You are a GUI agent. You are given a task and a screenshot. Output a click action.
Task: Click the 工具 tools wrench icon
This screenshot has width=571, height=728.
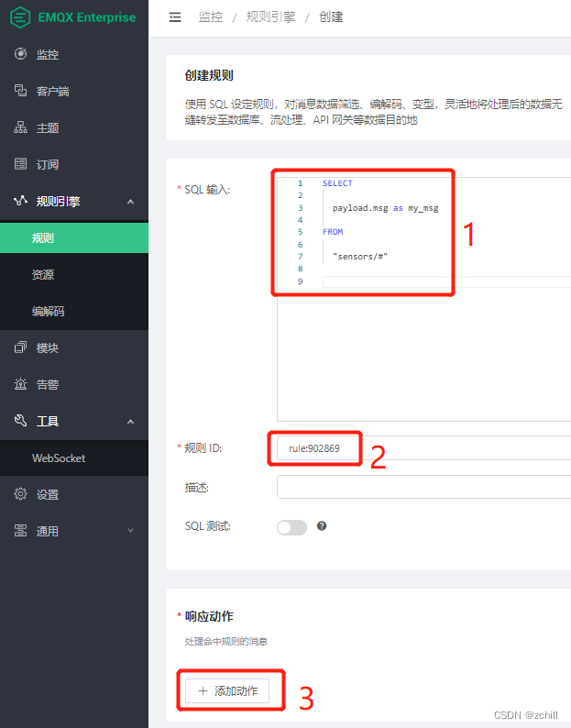(20, 421)
